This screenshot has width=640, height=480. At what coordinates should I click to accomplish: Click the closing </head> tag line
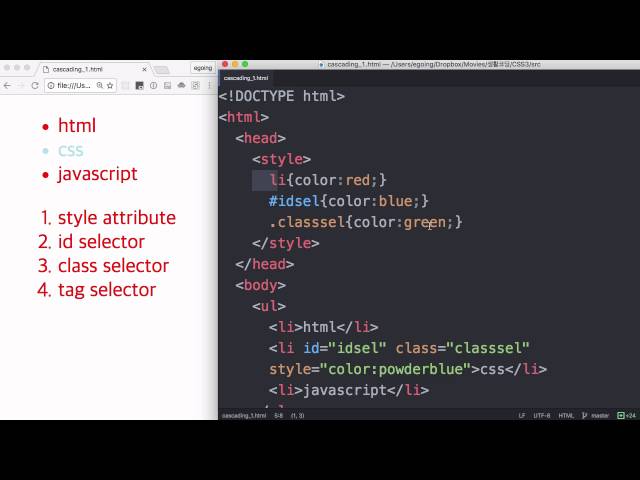coord(264,264)
